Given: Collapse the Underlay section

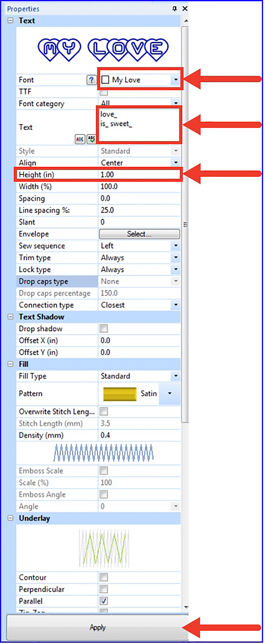Looking at the screenshot, I should (11, 518).
